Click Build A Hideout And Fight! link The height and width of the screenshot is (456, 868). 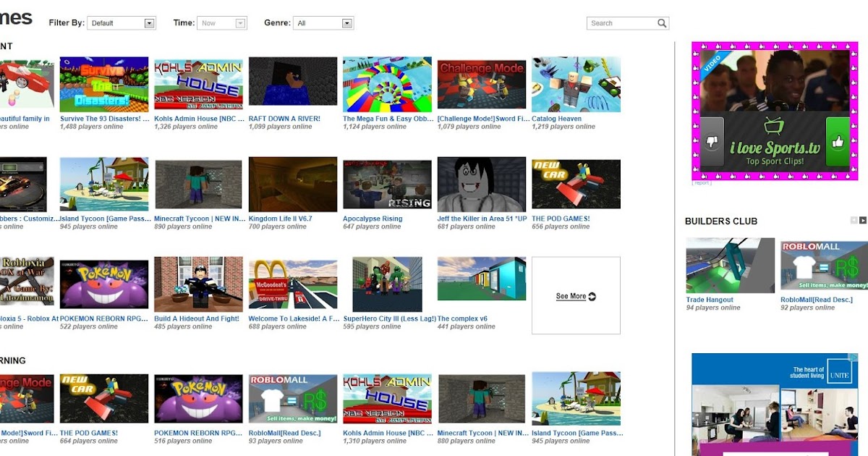197,318
